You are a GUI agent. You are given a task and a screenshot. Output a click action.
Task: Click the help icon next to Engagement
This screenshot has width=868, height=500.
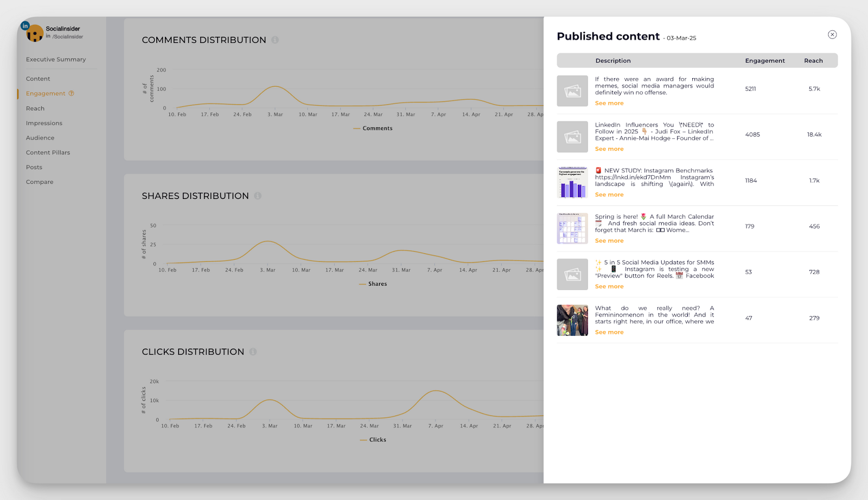71,93
